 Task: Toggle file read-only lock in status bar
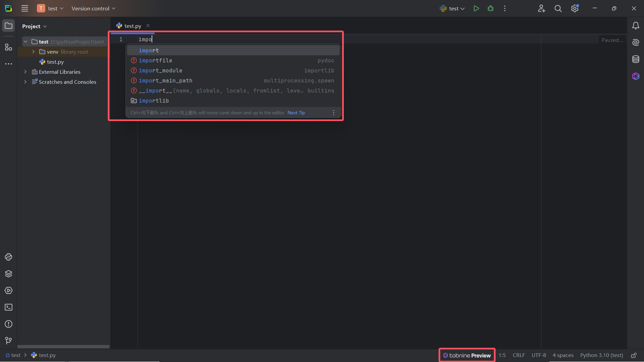pos(634,355)
